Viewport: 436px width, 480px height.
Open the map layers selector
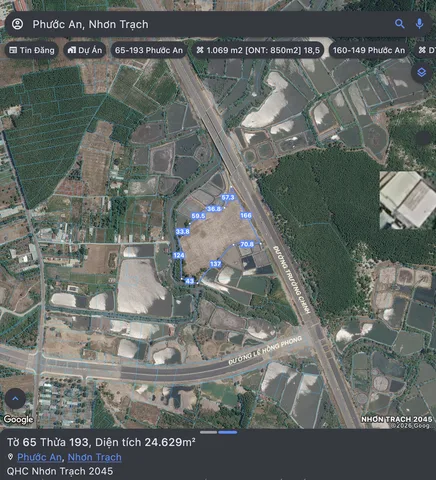tap(422, 72)
